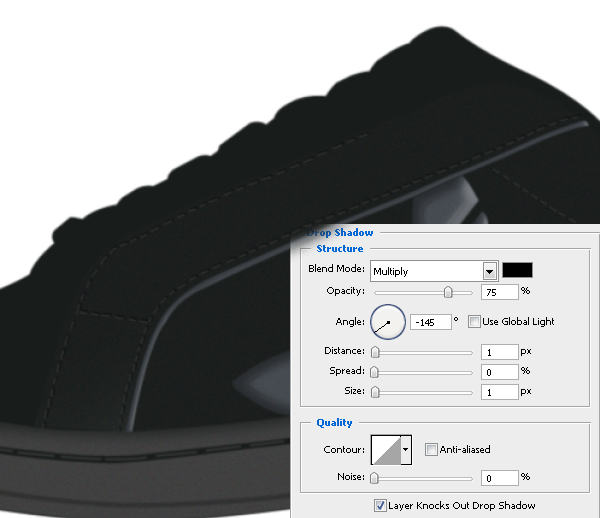Enable the Anti-aliased checkbox
The height and width of the screenshot is (518, 600).
pos(431,450)
